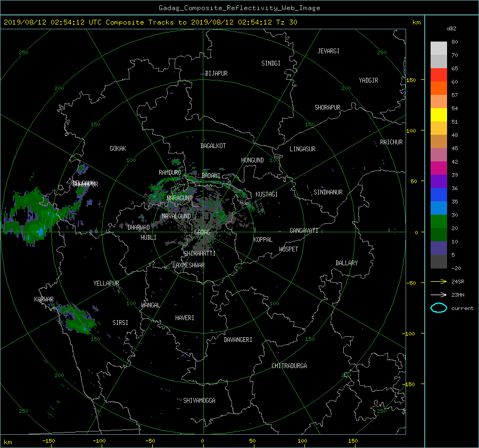Viewport: 479px width, 448px height.
Task: Click the HOSPET city label
Action: (x=288, y=249)
